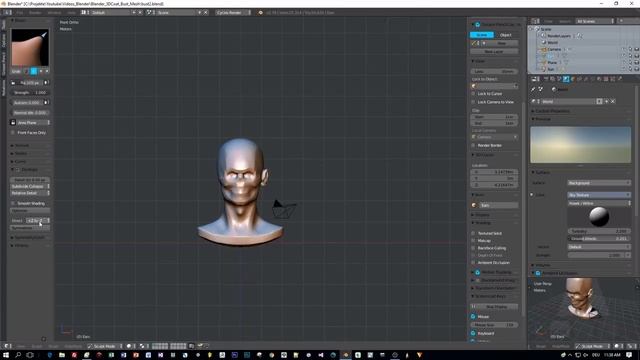Switch to Scene tab in grease pencil panel
The height and width of the screenshot is (360, 640).
pos(482,35)
